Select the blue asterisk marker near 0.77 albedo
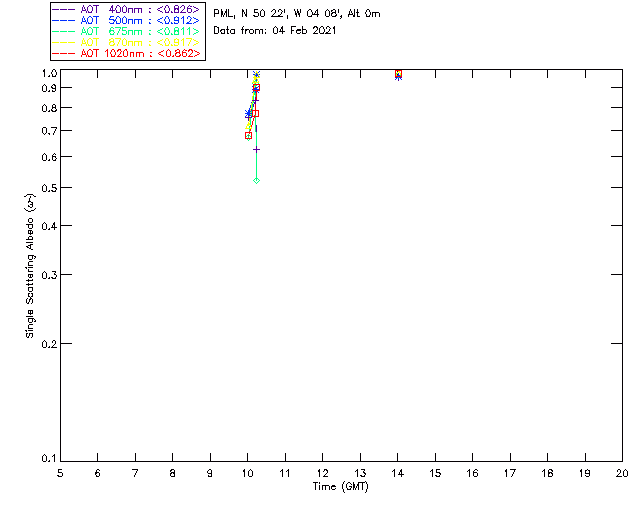 (x=248, y=114)
